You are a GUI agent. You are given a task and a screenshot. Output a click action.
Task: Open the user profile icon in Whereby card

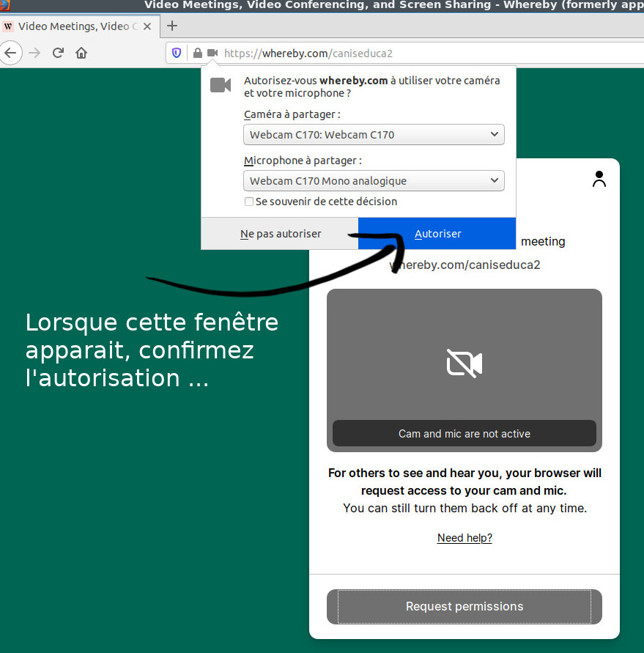599,179
